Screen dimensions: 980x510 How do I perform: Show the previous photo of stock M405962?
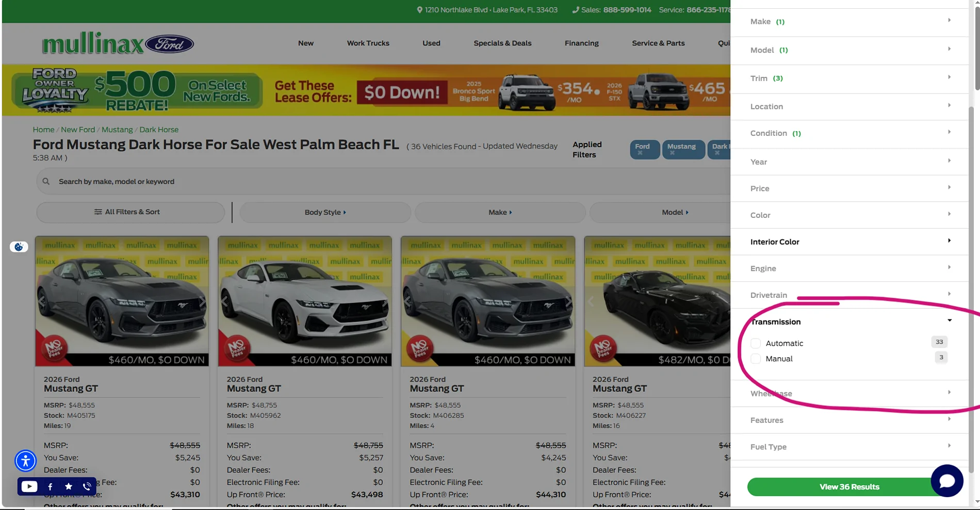(225, 301)
